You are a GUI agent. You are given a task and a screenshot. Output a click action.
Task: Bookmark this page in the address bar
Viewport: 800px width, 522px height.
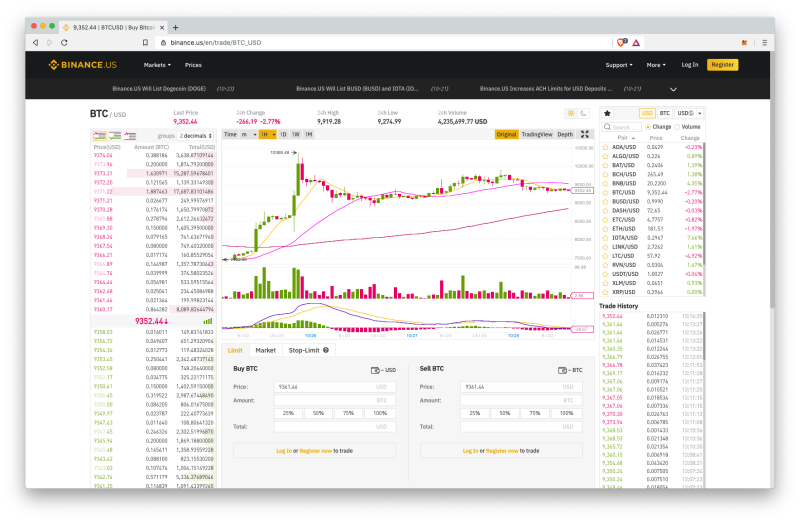pos(145,42)
